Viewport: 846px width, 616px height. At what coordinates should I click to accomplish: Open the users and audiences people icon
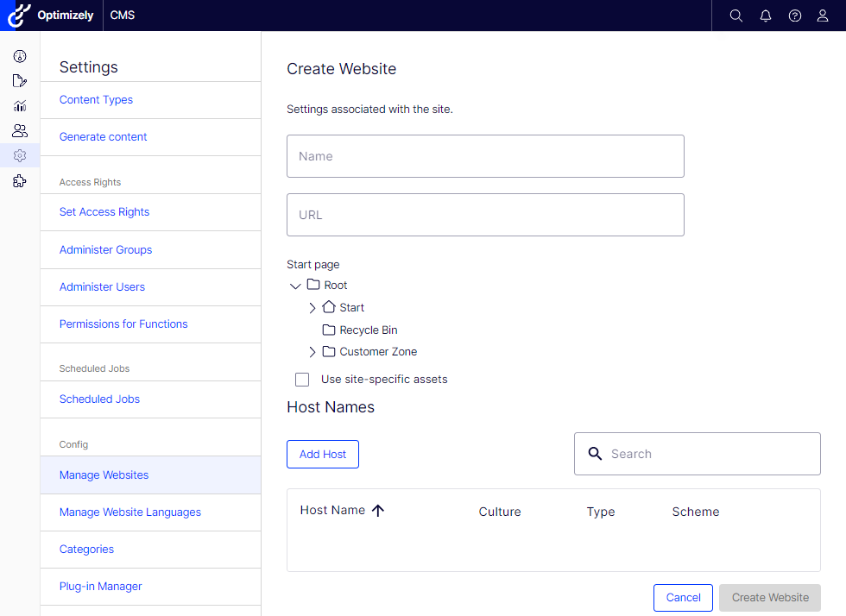pos(20,130)
